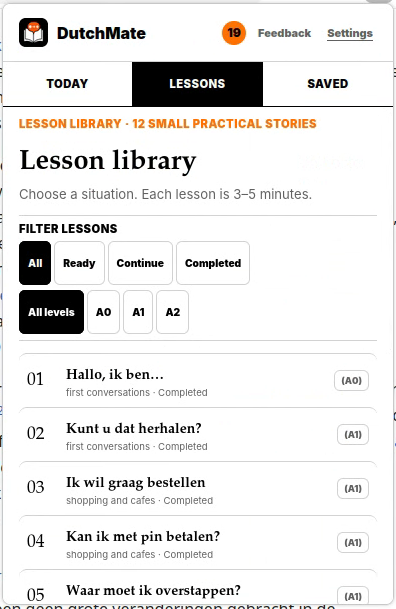396x609 pixels.
Task: Filter lessons to level A2
Action: tap(172, 312)
